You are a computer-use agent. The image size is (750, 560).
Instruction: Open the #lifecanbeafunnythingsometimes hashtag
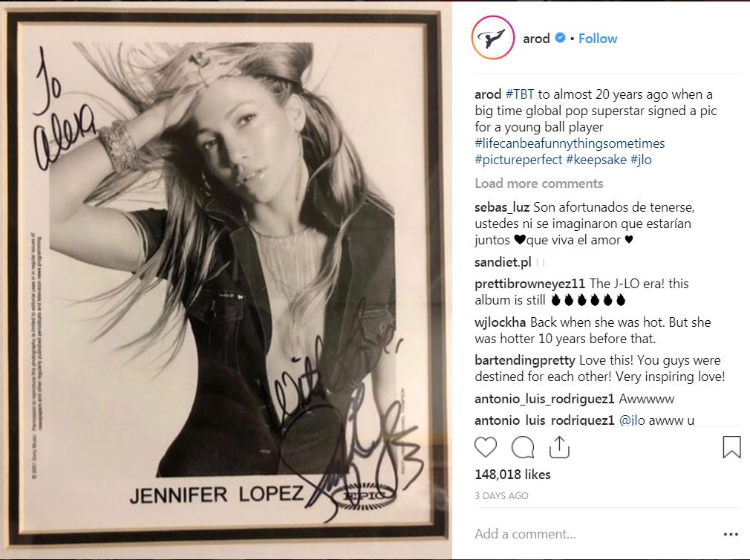(x=570, y=143)
